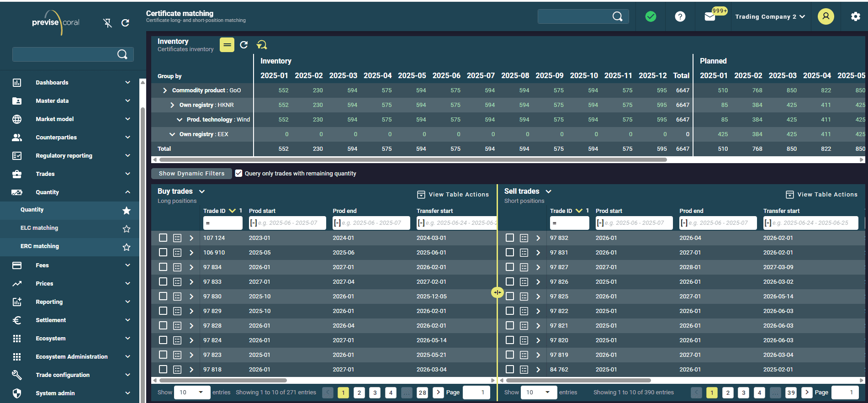Screen dimensions: 868x403
Task: Open the help question mark icon
Action: tap(680, 17)
